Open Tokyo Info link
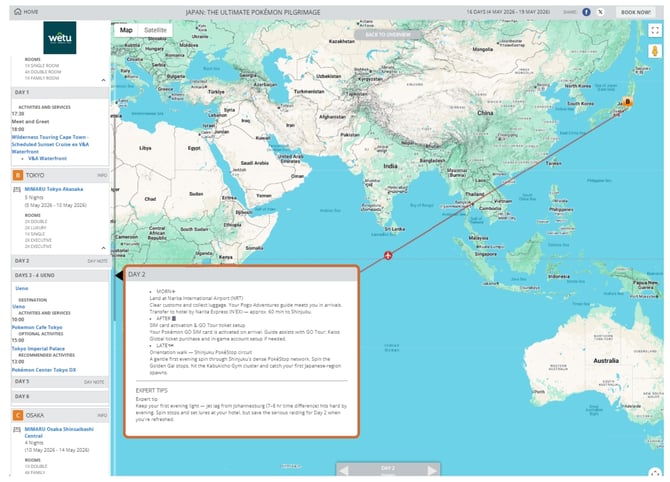Viewport: 670px width, 482px height. [102, 176]
